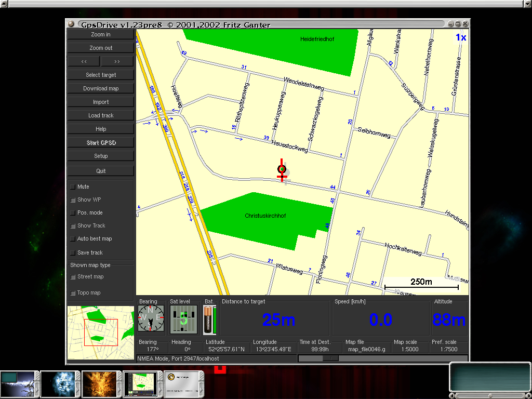Click the longitude value 13°23'45.49"E
The image size is (532, 399).
(x=273, y=349)
